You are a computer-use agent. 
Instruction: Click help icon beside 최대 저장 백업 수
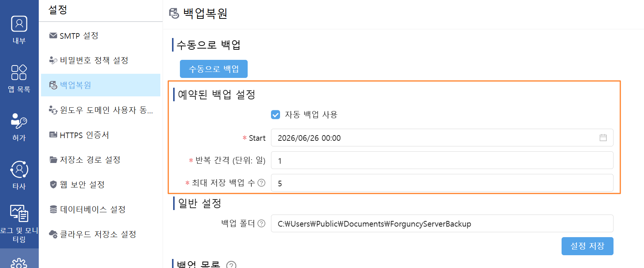pos(262,183)
